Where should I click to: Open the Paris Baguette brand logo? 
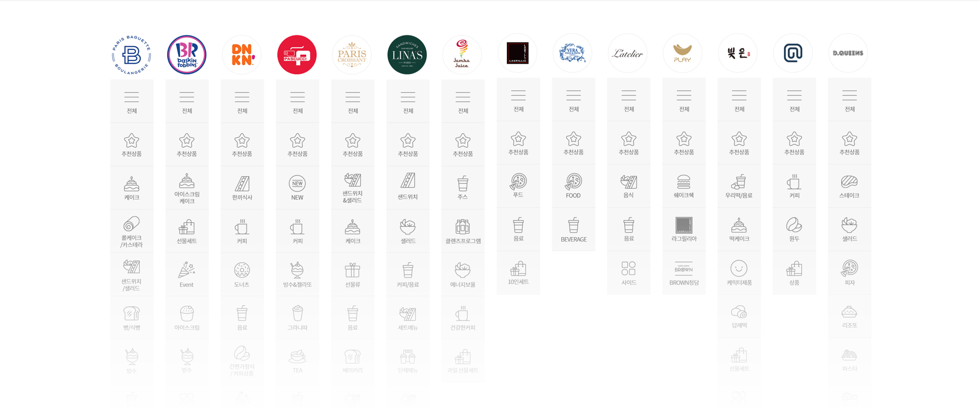(x=132, y=55)
